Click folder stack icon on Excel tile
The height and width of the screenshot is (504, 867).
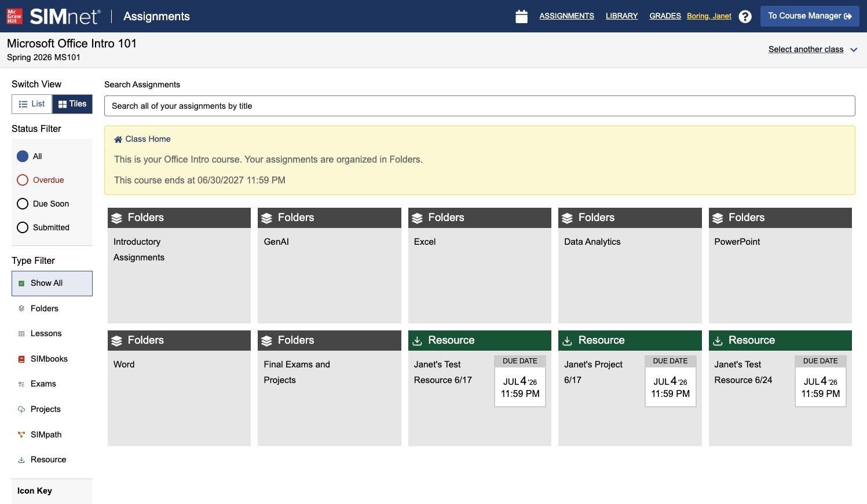[x=417, y=218]
